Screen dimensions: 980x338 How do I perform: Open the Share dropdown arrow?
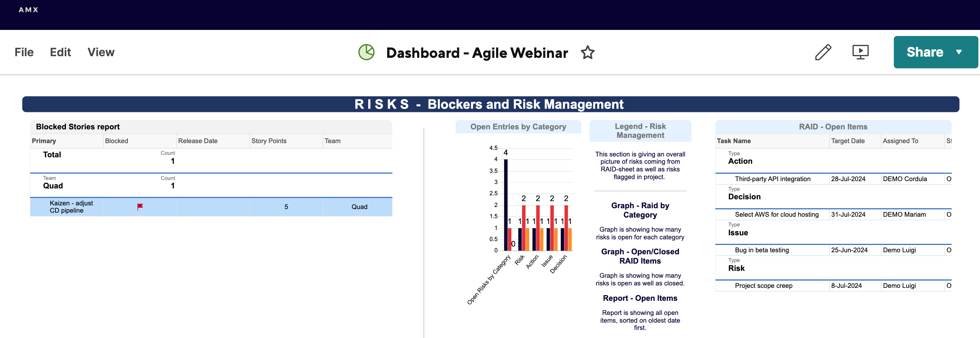pyautogui.click(x=959, y=52)
